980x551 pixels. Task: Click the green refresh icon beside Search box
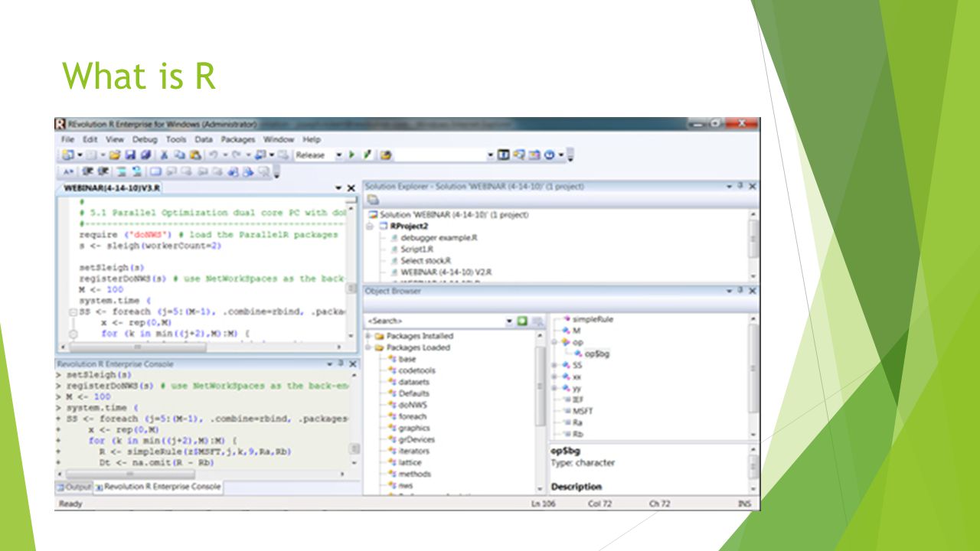pos(522,321)
